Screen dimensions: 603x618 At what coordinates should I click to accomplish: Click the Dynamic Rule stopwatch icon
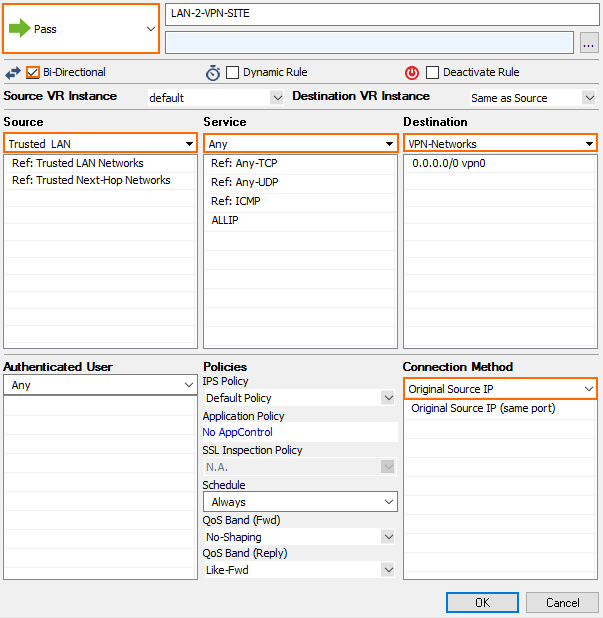point(213,73)
